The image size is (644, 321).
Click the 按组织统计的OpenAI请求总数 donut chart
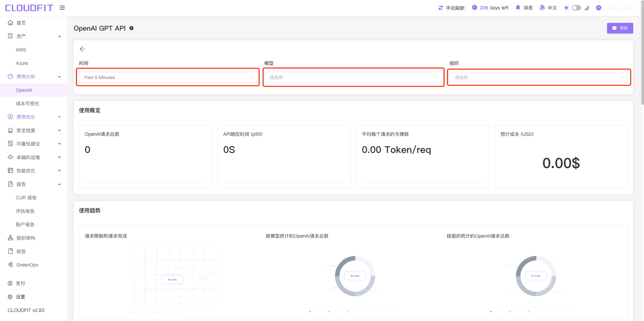(x=536, y=276)
